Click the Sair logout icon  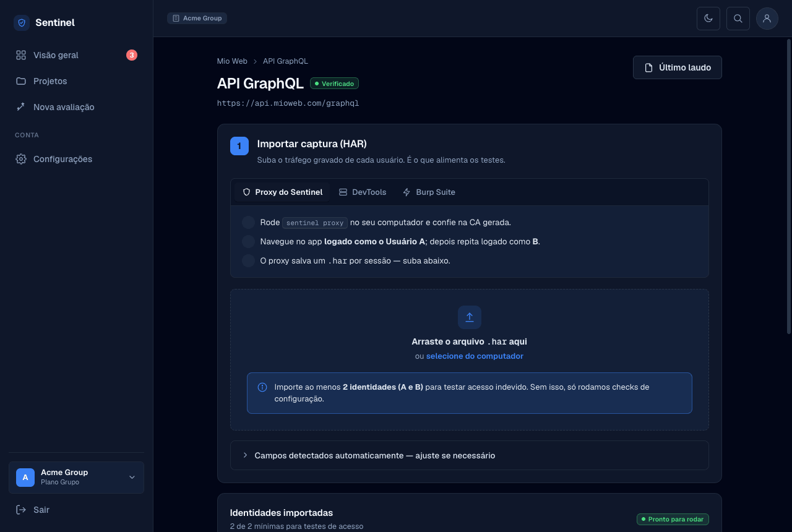tap(21, 510)
